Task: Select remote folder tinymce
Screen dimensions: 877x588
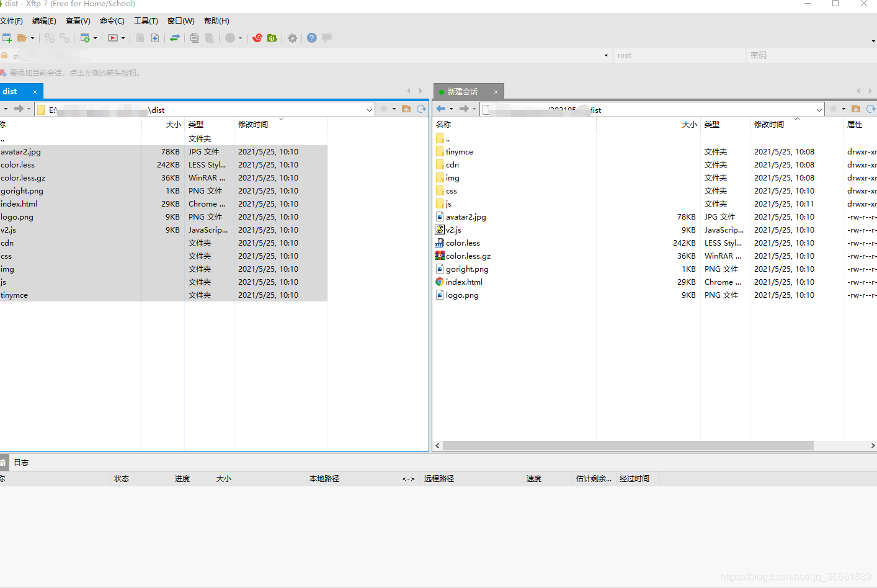Action: tap(459, 152)
